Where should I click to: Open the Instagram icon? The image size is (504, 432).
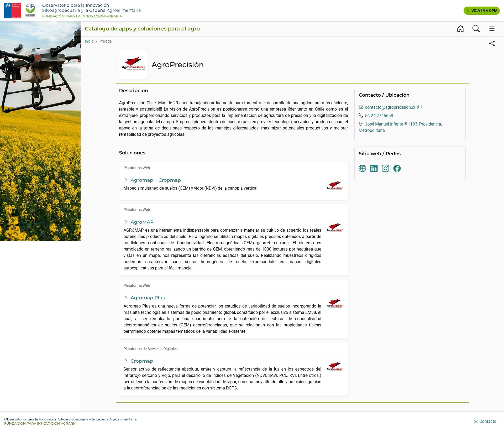click(x=385, y=168)
